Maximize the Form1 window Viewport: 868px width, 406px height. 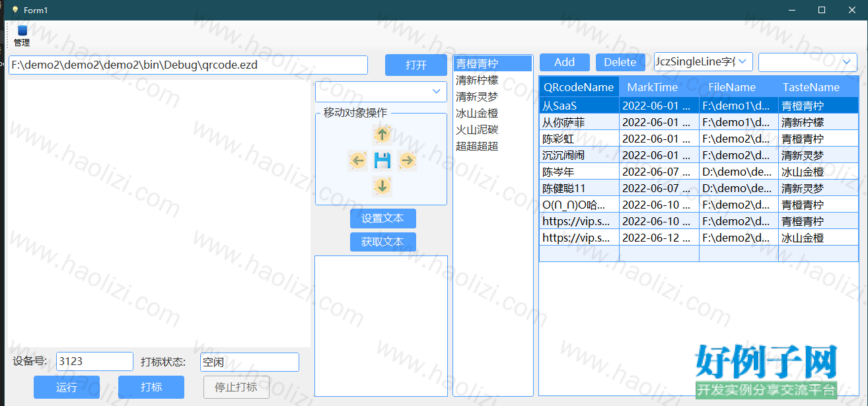[822, 10]
